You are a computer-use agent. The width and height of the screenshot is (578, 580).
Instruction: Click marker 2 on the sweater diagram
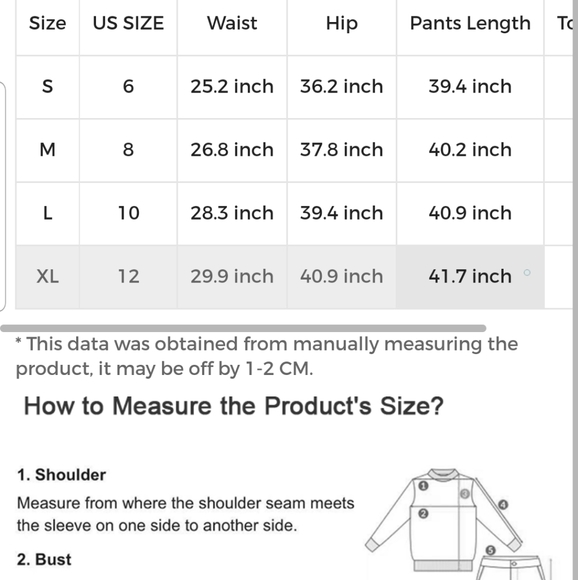[423, 513]
